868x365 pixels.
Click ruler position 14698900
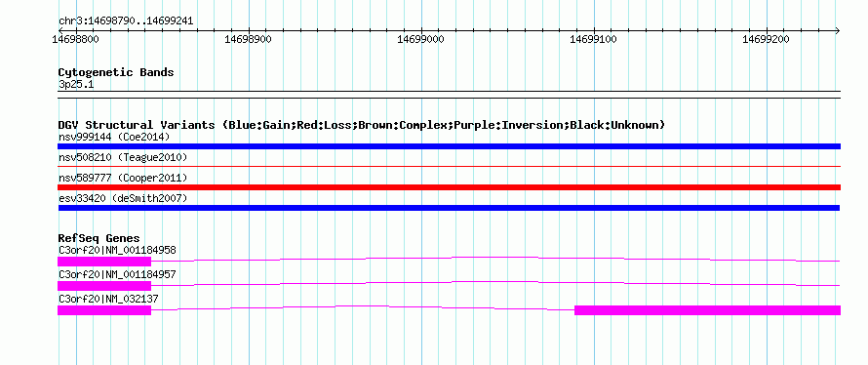click(248, 40)
